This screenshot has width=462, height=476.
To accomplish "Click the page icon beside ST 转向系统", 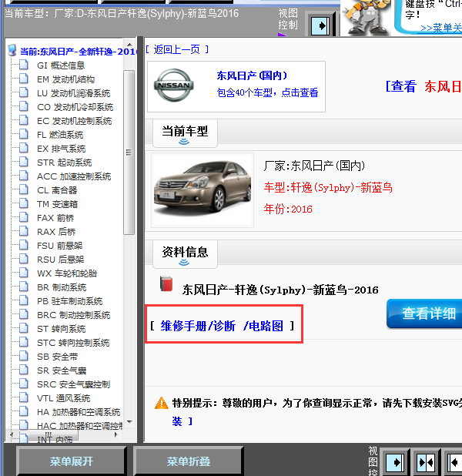I will pos(24,328).
